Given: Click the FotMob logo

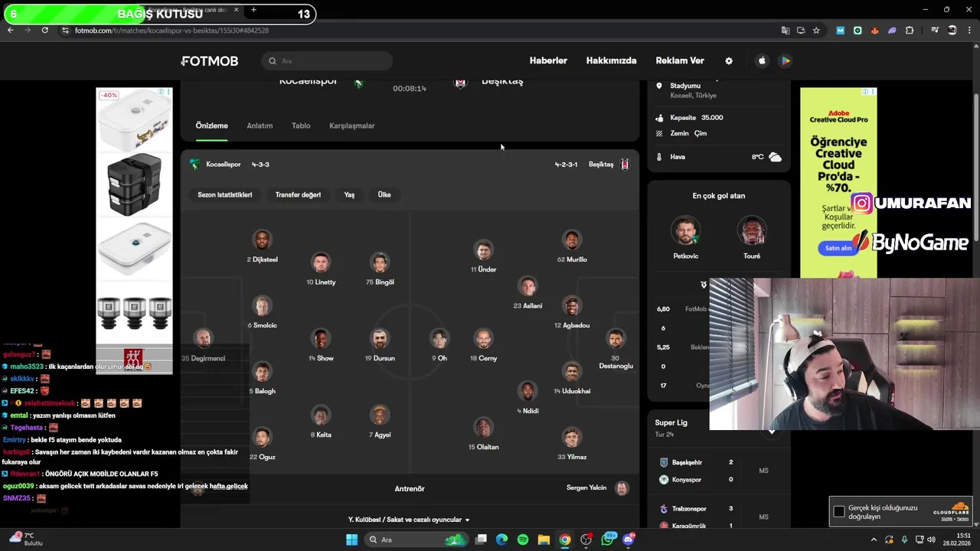Looking at the screenshot, I should click(210, 60).
